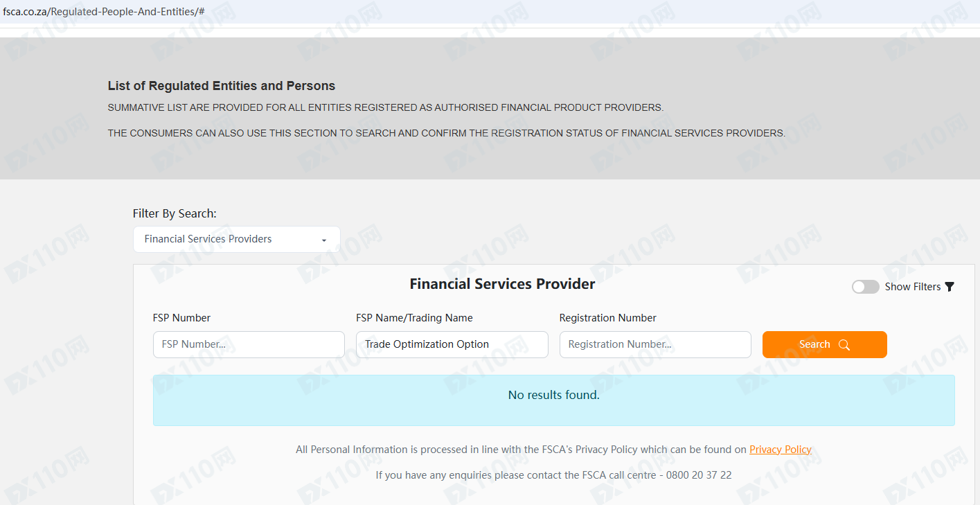Screen dimensions: 980x505
Task: Click the List of Regulated Entities heading
Action: click(222, 86)
